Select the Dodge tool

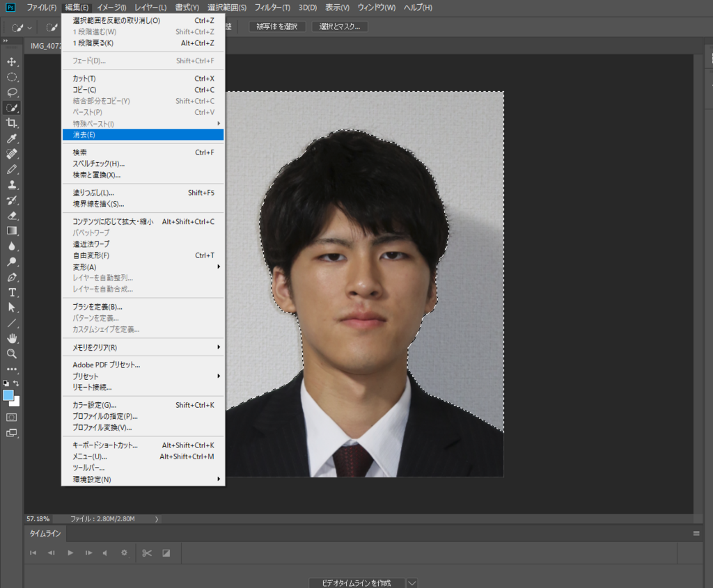[x=12, y=262]
